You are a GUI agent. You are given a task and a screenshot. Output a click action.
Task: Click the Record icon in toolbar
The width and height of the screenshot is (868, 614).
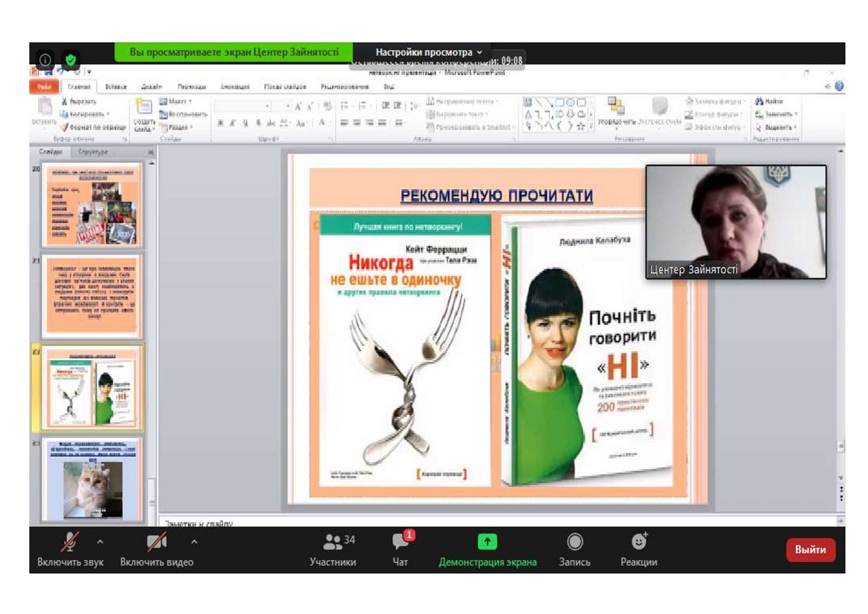click(574, 542)
